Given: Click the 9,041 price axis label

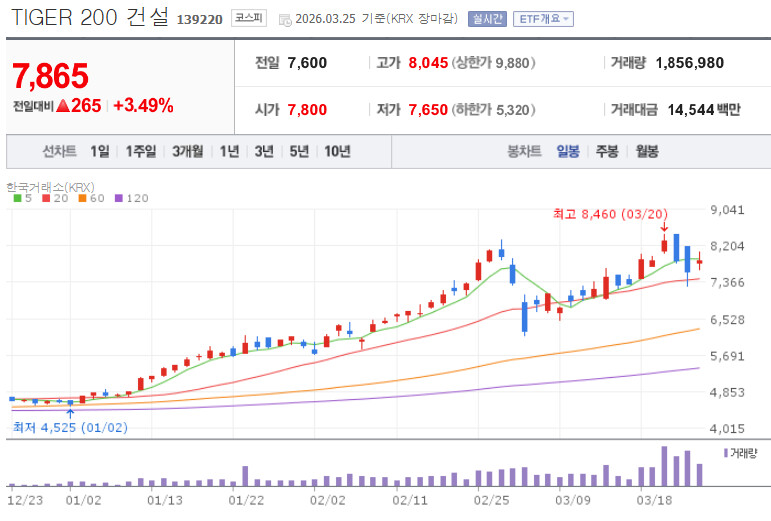Looking at the screenshot, I should click(727, 210).
